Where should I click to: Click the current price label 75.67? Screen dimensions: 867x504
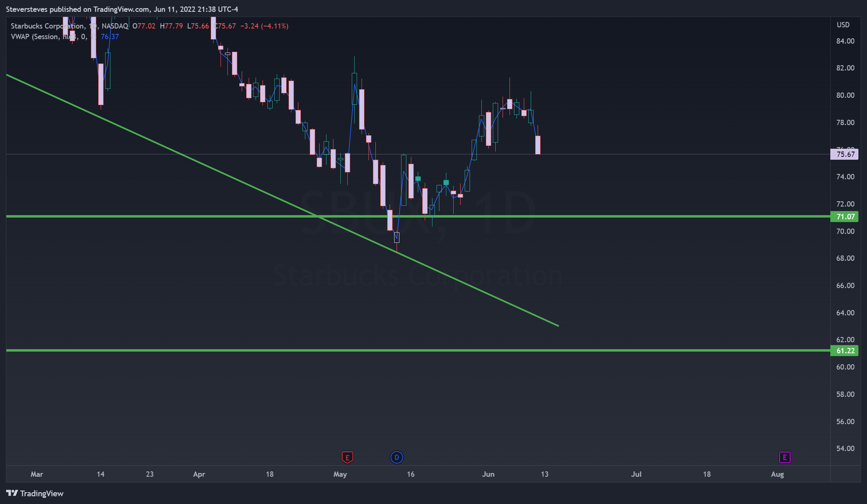point(844,154)
